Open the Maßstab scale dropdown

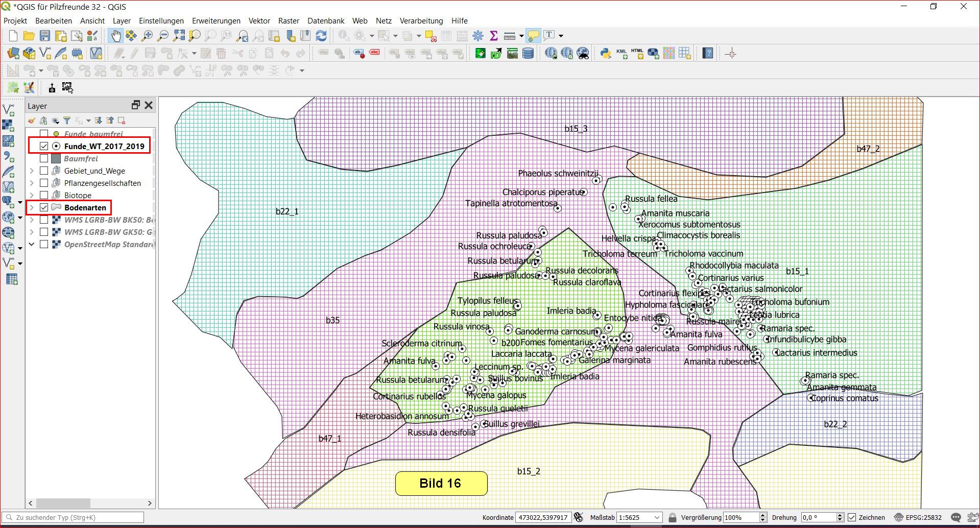tap(657, 517)
